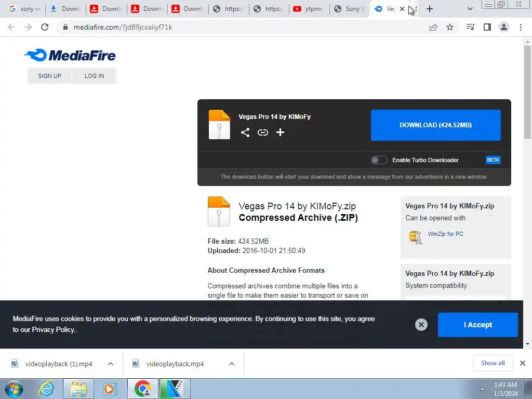
Task: Click the MediaFire logo
Action: click(x=70, y=55)
